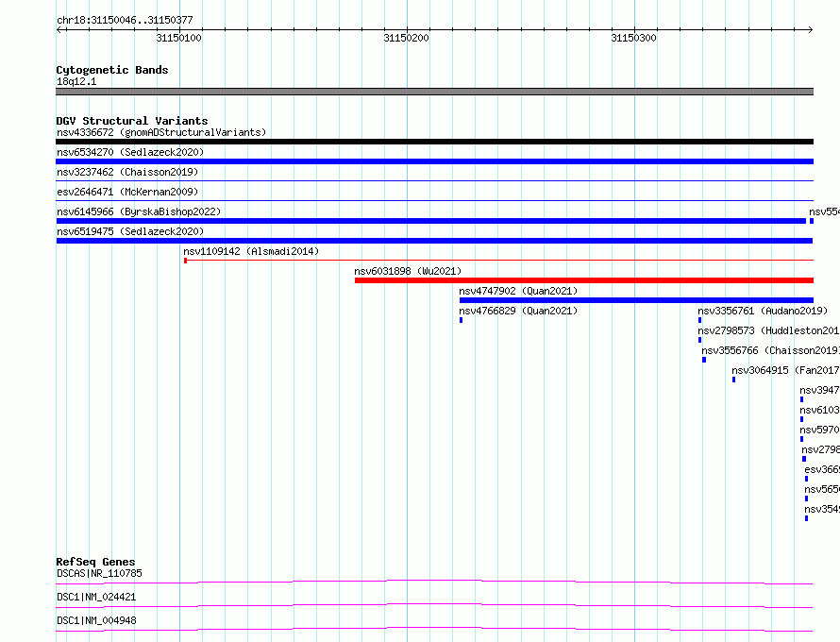
Task: Click label nsv3556766 (Chaisson2019)
Action: pyautogui.click(x=770, y=350)
